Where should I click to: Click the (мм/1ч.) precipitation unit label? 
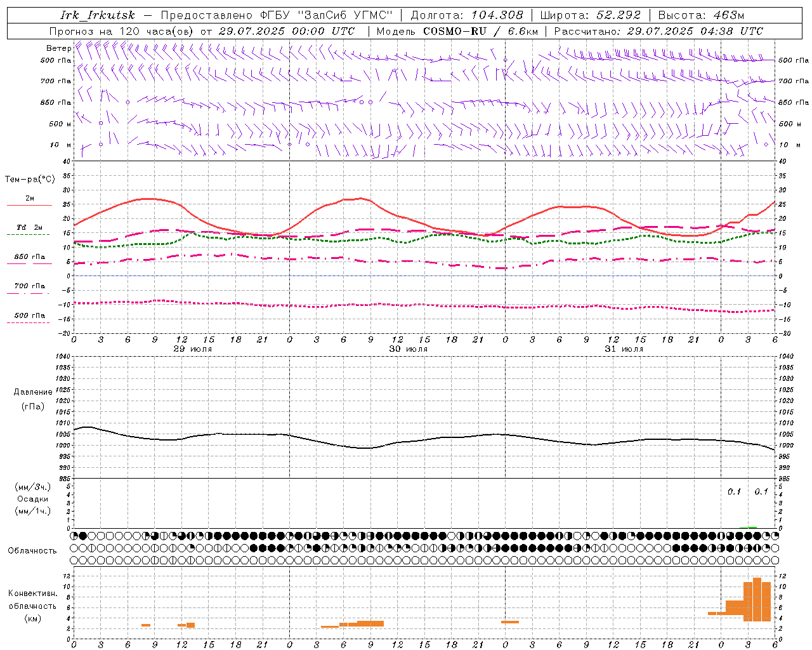33,511
